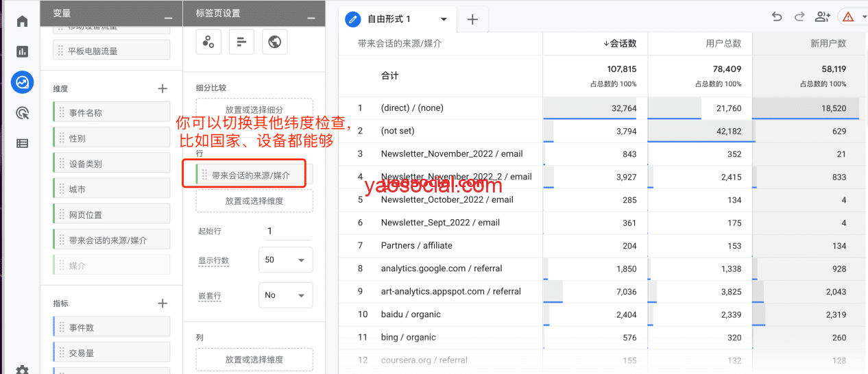Viewport: 868px width, 374px height.
Task: Add a new dimension with plus icon
Action: 162,88
